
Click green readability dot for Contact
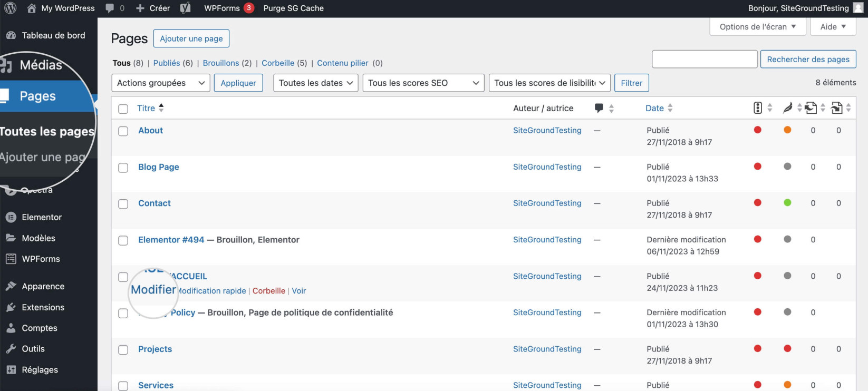(x=787, y=202)
